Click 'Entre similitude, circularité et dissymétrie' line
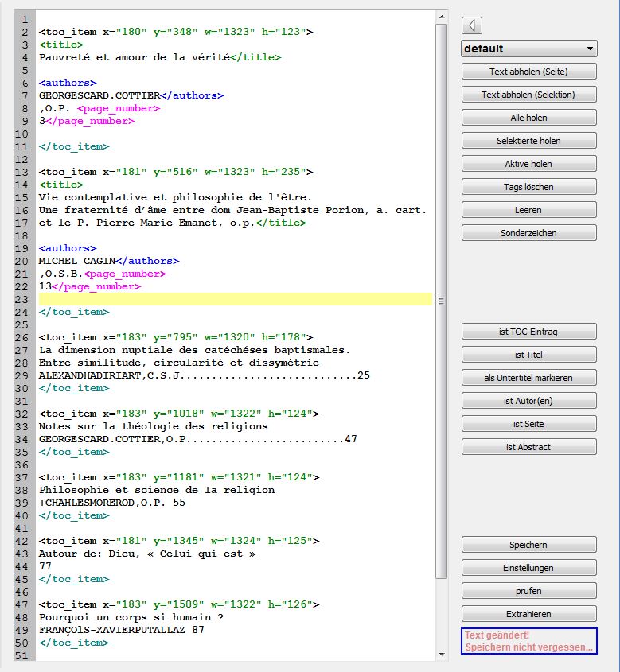 179,363
